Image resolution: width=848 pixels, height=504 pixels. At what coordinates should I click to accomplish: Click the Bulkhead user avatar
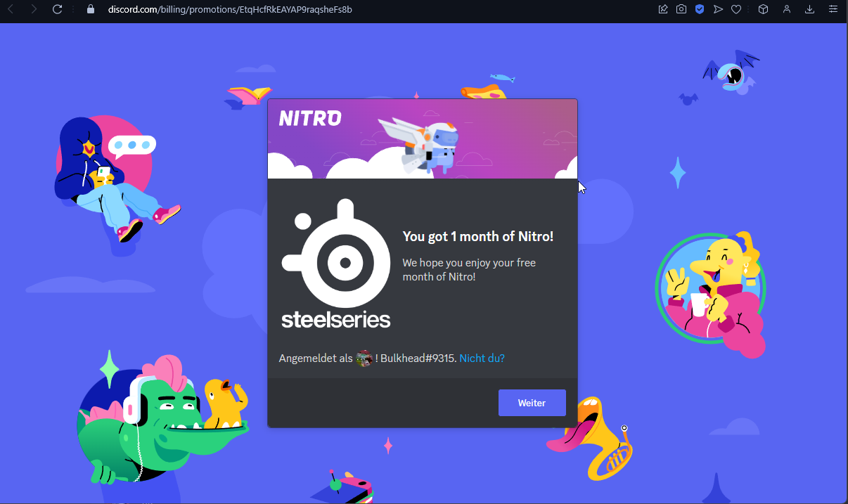(364, 358)
